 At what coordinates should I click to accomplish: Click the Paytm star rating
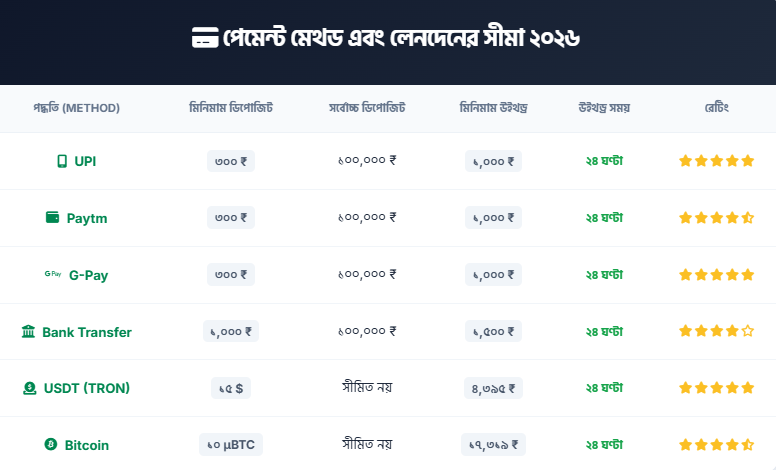click(x=716, y=218)
